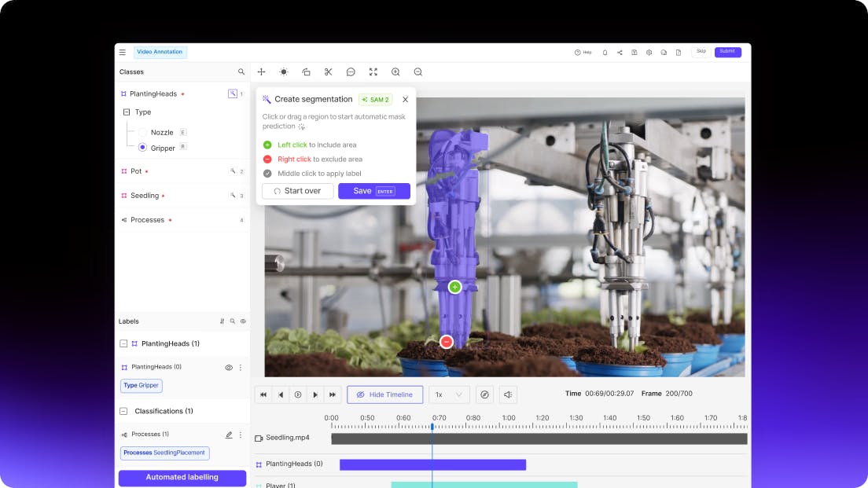Image resolution: width=868 pixels, height=488 pixels.
Task: Collapse the Classifications (1) section
Action: [x=123, y=411]
